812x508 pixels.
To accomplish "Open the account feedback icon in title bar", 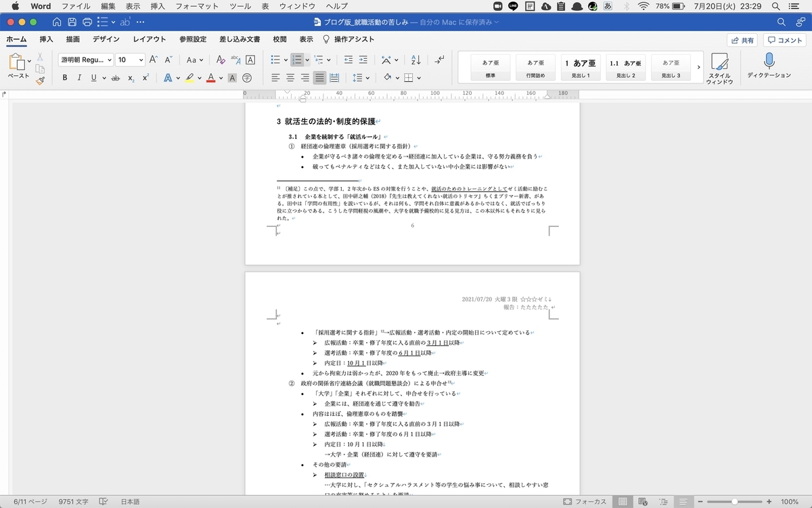I will pyautogui.click(x=800, y=22).
